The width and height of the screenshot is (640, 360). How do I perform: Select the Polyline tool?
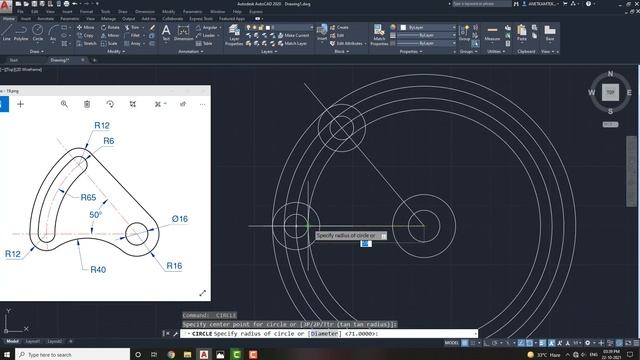point(21,32)
